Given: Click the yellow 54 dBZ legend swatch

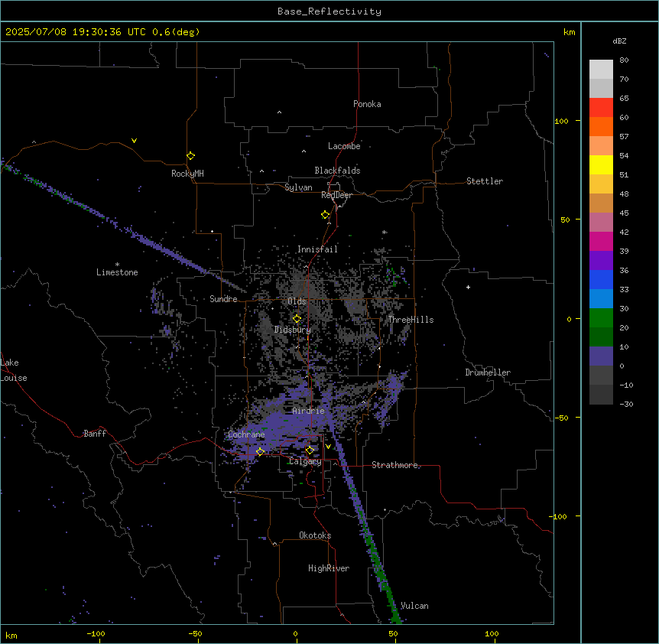Looking at the screenshot, I should [x=601, y=164].
